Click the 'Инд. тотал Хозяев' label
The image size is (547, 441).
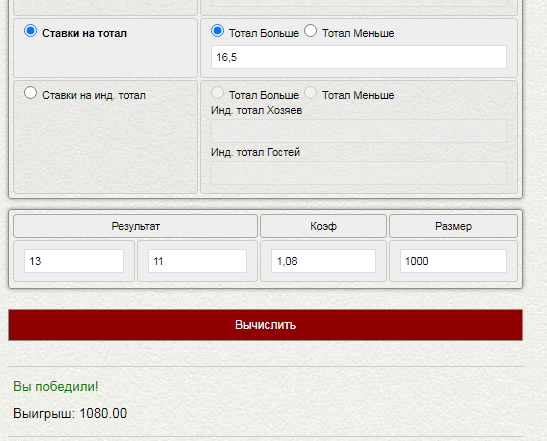coord(256,110)
